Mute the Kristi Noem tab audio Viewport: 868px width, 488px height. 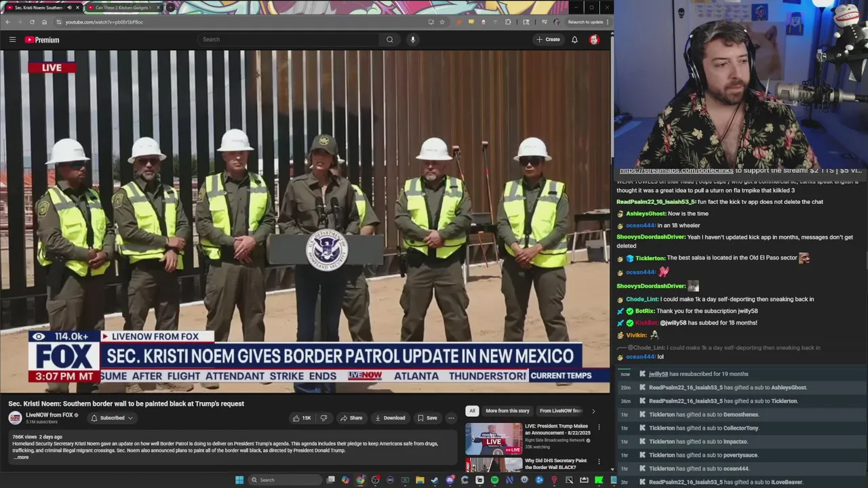69,7
